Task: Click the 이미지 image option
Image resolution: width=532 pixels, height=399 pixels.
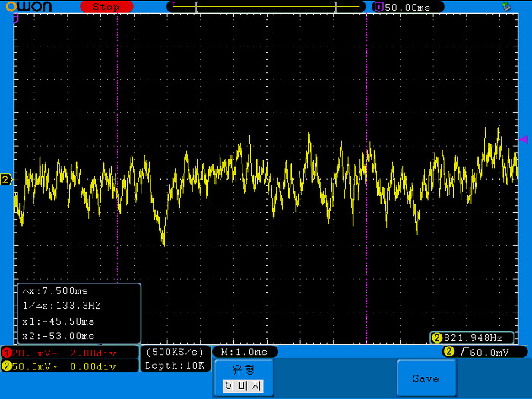Action: point(243,386)
